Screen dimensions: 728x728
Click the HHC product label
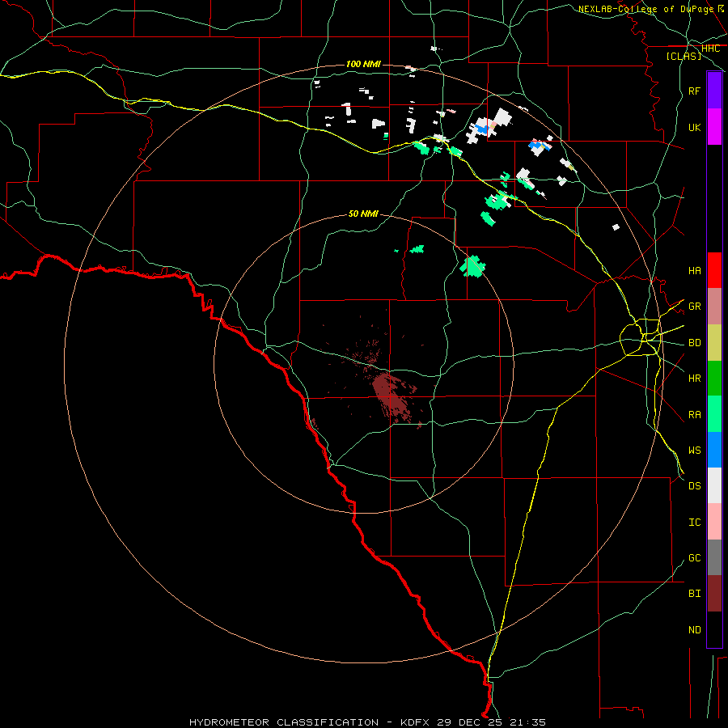[x=710, y=49]
